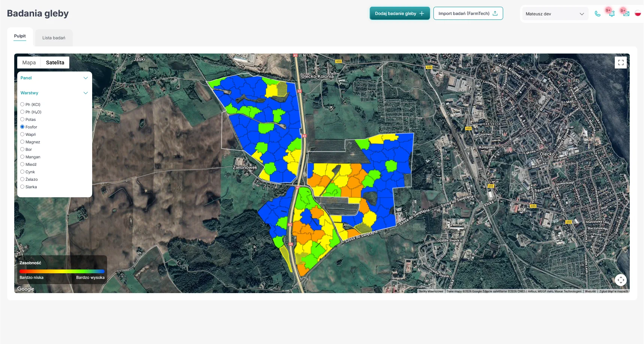The height and width of the screenshot is (344, 644).
Task: Open the notifications bell icon
Action: [x=612, y=14]
